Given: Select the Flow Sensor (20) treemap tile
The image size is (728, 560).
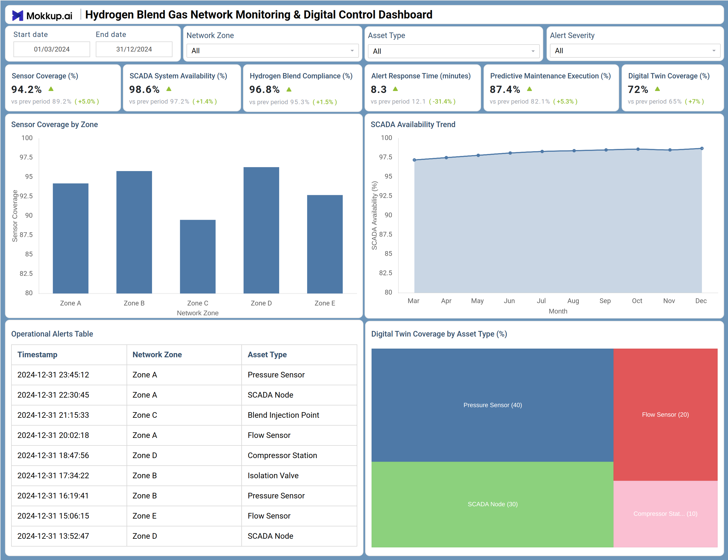Looking at the screenshot, I should coord(665,414).
